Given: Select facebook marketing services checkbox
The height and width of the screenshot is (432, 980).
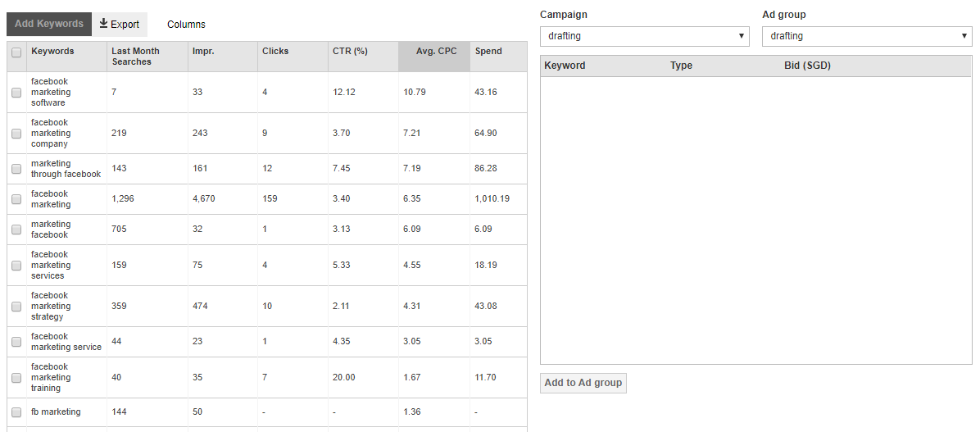Looking at the screenshot, I should 16,265.
